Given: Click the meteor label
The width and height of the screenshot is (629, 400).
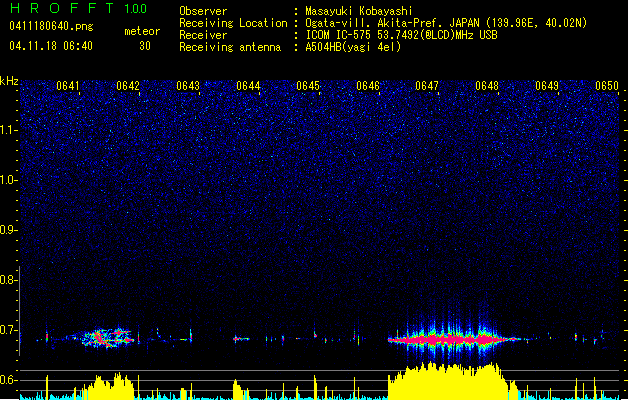Looking at the screenshot, I should (142, 31).
